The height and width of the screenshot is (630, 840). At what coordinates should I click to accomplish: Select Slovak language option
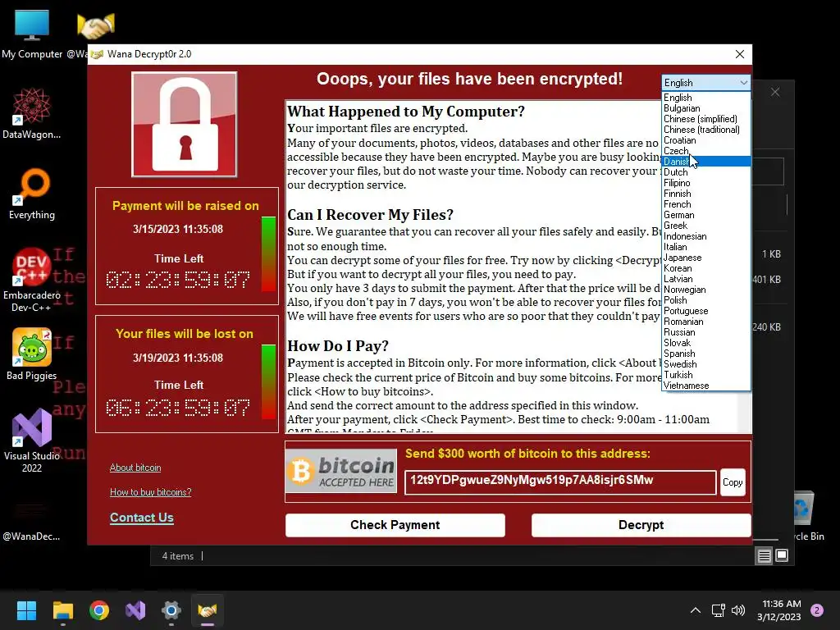706,343
